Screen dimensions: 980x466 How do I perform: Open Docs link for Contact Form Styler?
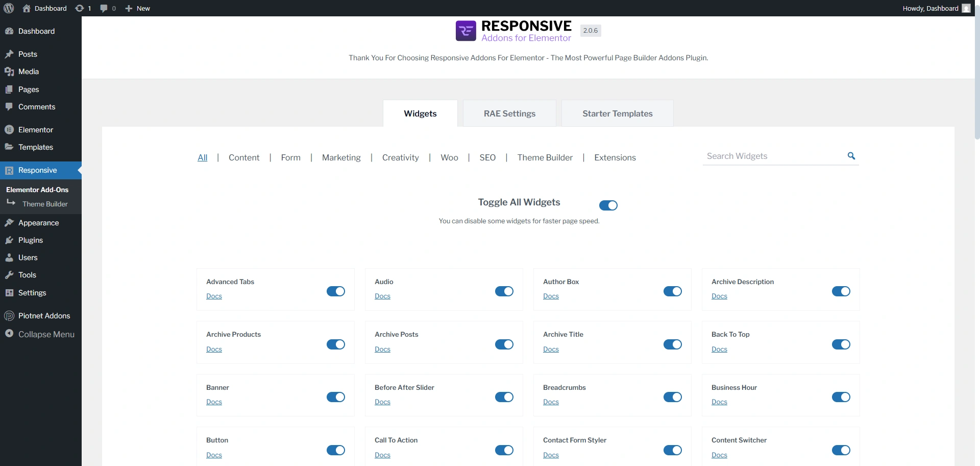[551, 455]
